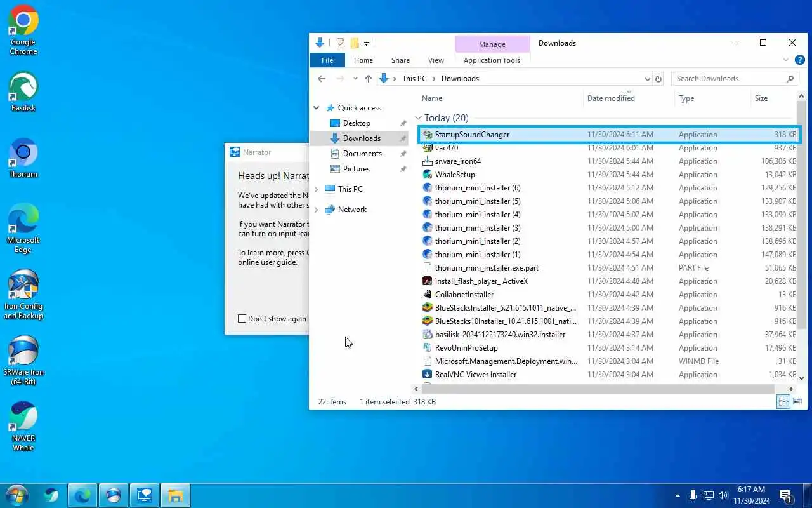Switch to Large icons view layout
Image resolution: width=812 pixels, height=508 pixels.
(797, 401)
